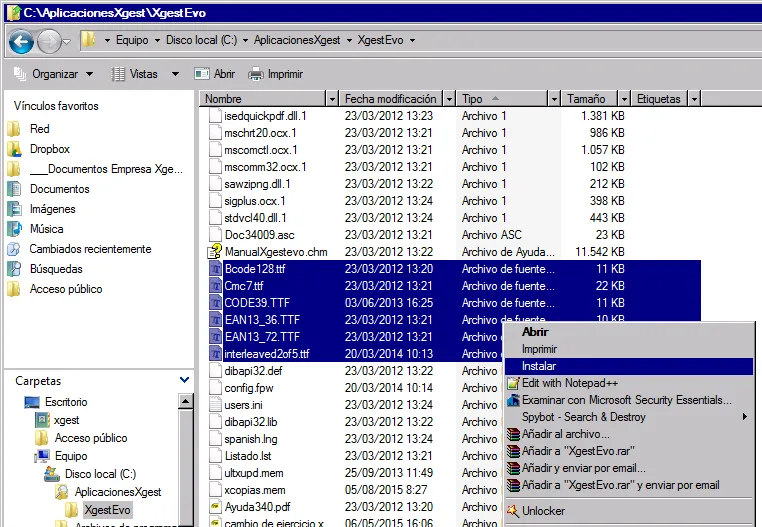The image size is (762, 527).
Task: Open the Tipo column filter dropdown
Action: (553, 99)
